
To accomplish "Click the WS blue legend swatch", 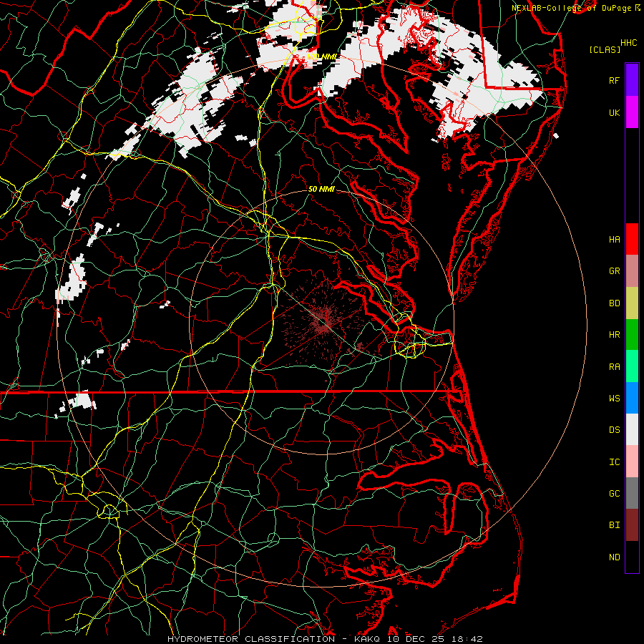I will [632, 398].
